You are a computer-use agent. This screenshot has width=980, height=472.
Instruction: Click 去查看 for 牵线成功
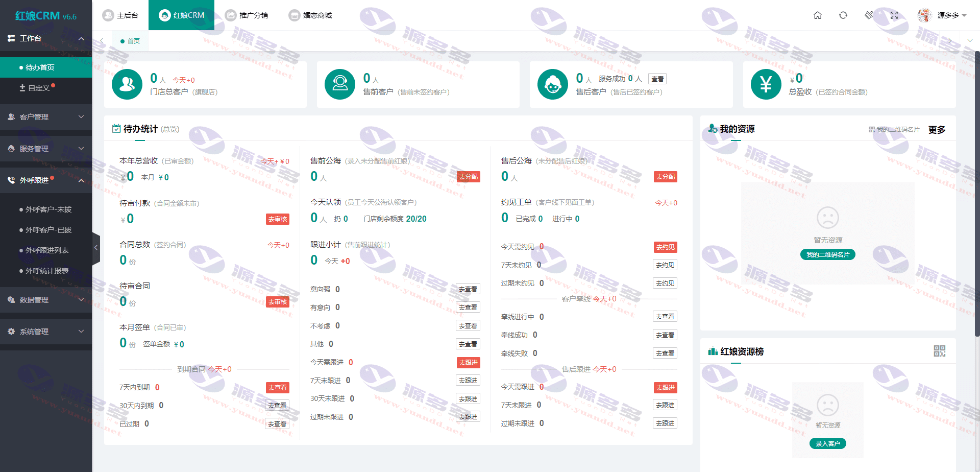(665, 335)
